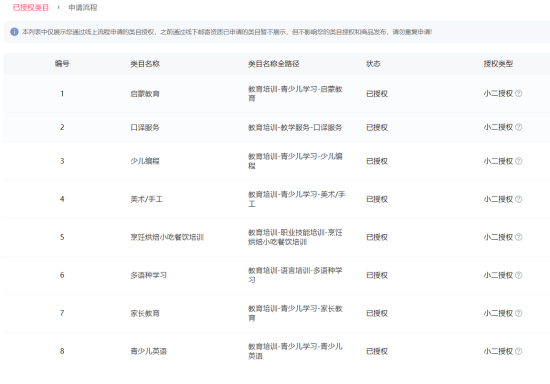Click path 教育培训-青少儿学习-少儿编程

click(x=295, y=161)
